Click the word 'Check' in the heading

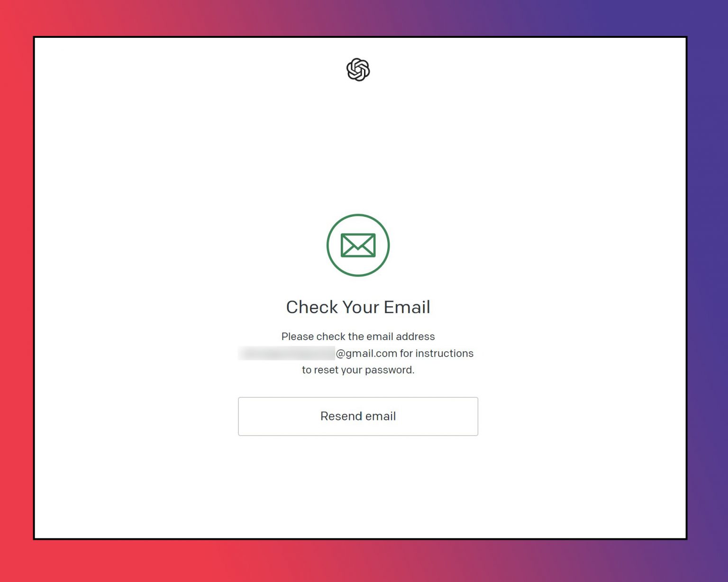click(312, 307)
